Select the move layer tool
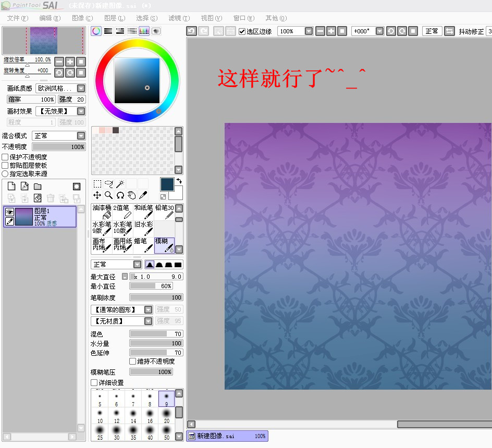This screenshot has width=492, height=448. [97, 195]
